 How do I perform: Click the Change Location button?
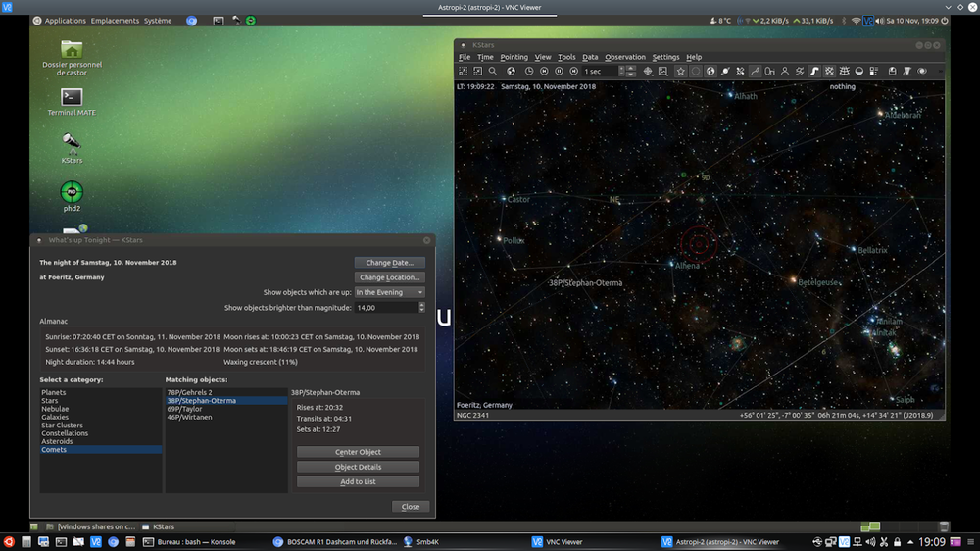[390, 277]
